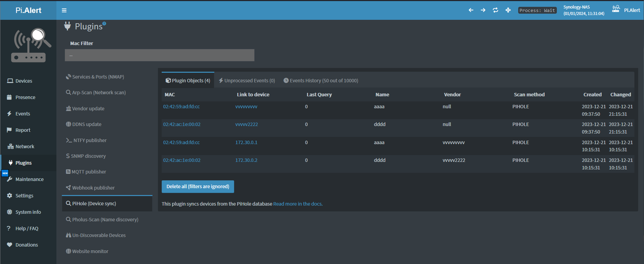Image resolution: width=644 pixels, height=264 pixels.
Task: Switch to Unprocessed Events tab
Action: pyautogui.click(x=247, y=81)
